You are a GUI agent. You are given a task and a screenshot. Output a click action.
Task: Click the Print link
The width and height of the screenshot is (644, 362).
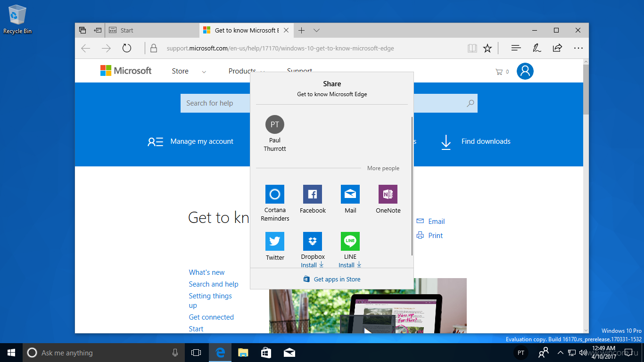[x=430, y=236]
